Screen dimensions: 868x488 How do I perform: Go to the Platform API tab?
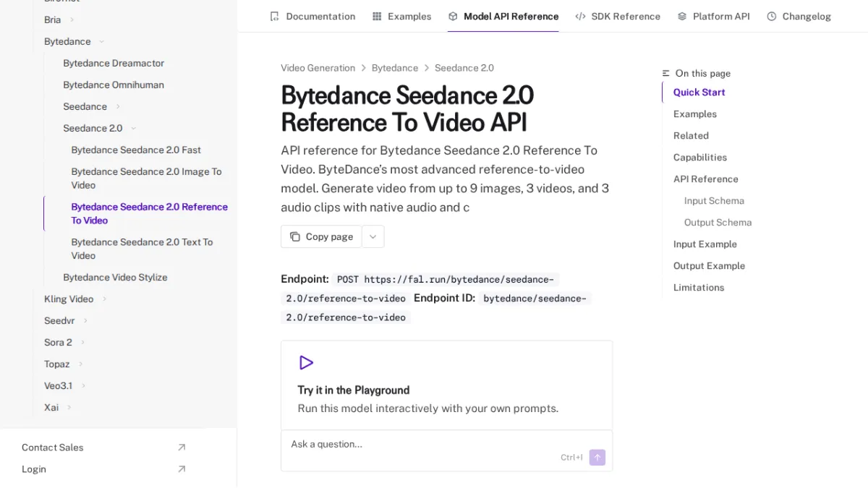pos(713,16)
